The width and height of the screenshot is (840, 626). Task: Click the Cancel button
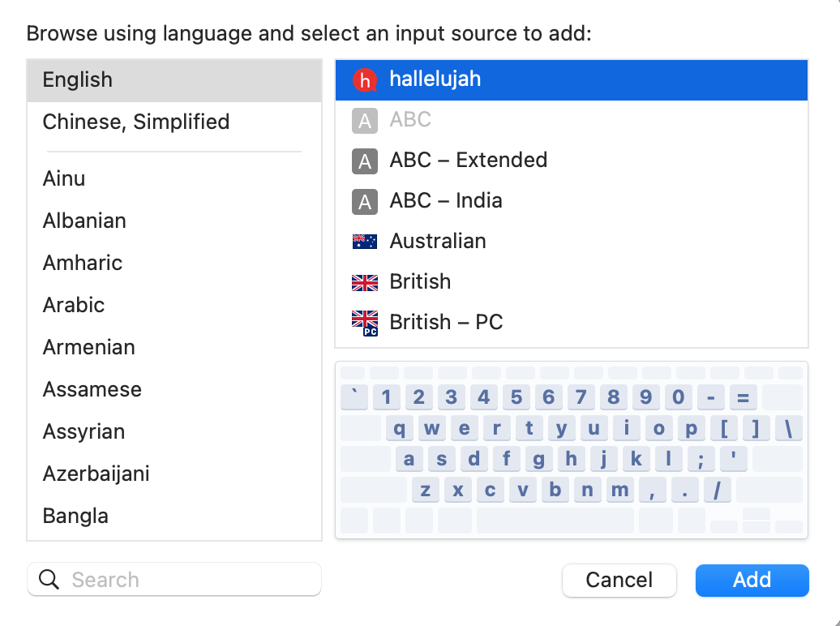pos(619,580)
